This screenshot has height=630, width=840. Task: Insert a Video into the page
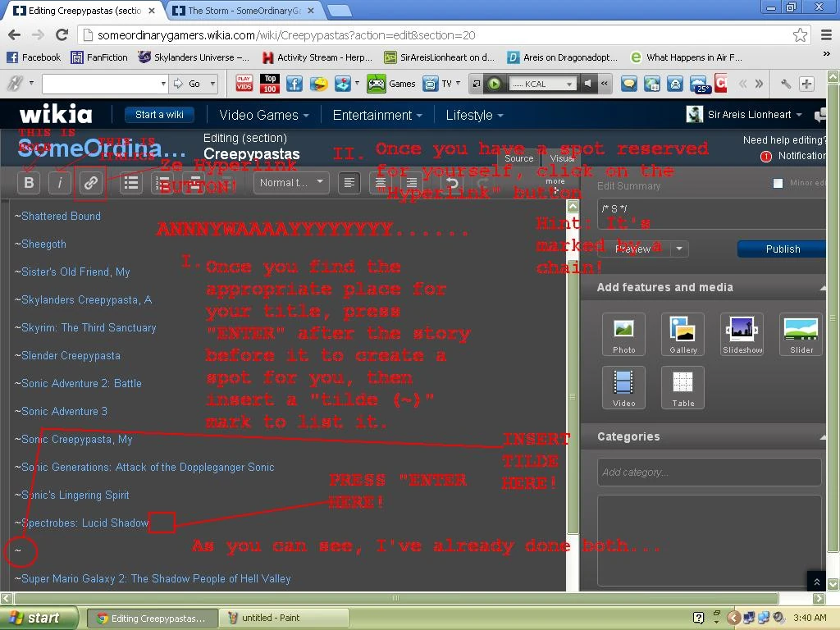(623, 388)
